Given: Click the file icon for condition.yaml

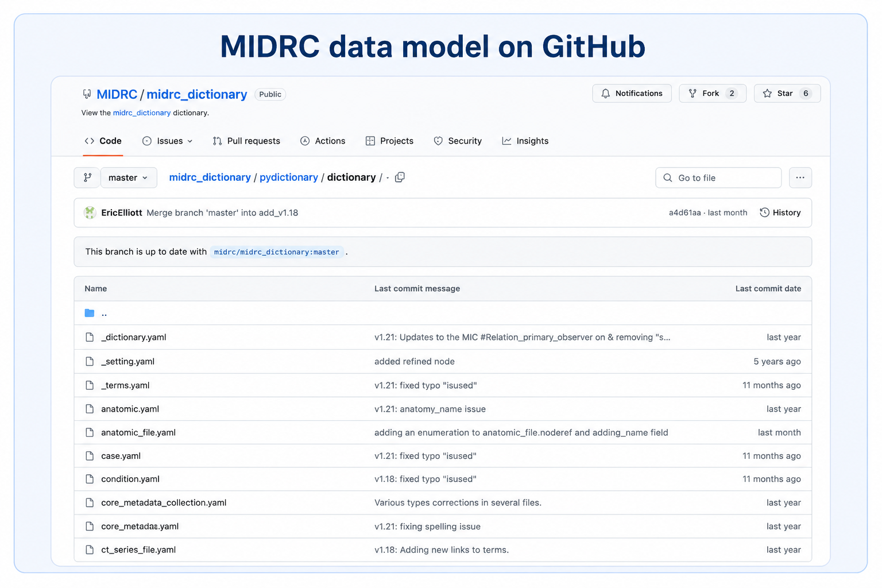Looking at the screenshot, I should (x=90, y=479).
